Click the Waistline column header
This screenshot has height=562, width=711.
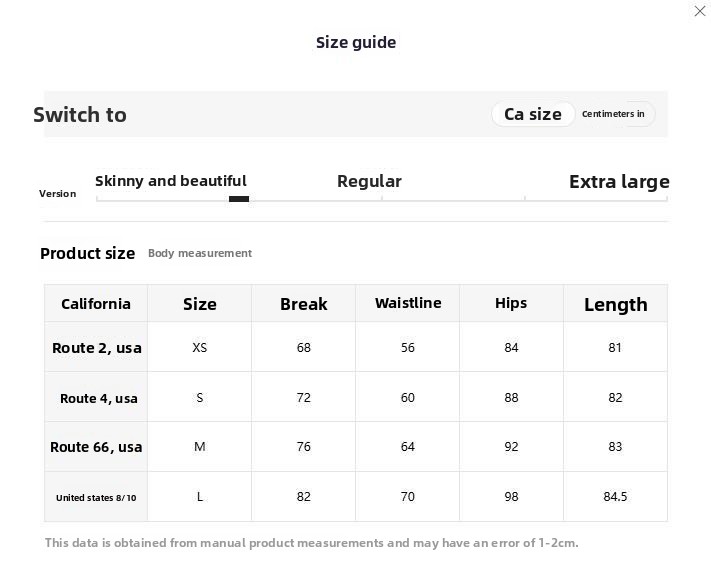click(x=408, y=303)
